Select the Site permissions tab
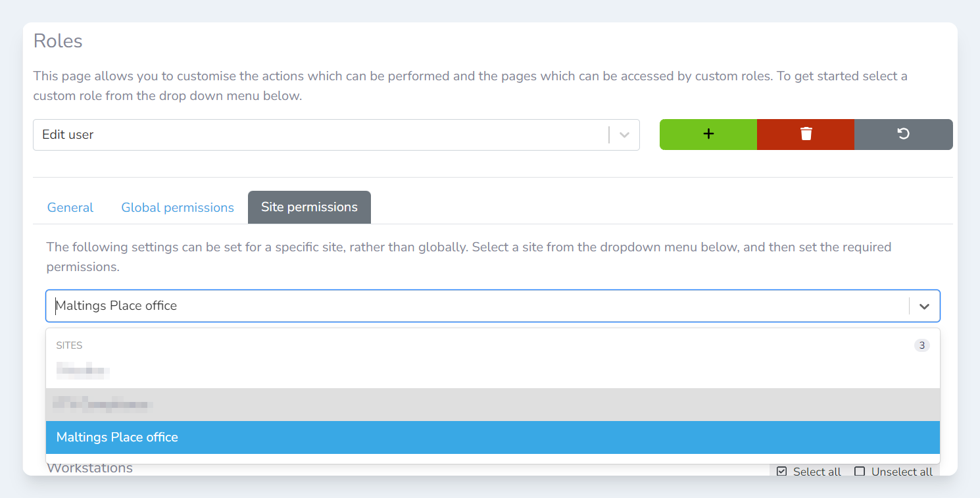980x498 pixels. click(x=309, y=207)
